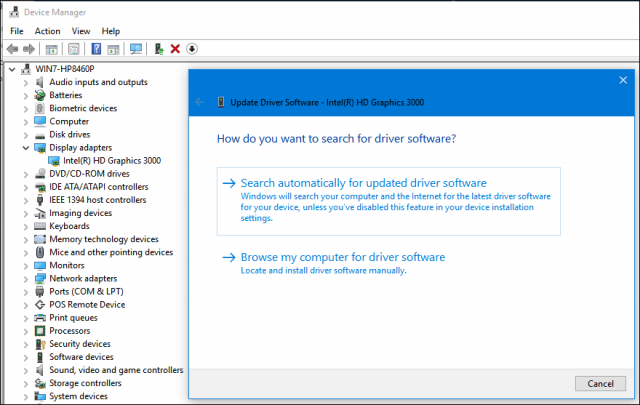The width and height of the screenshot is (640, 405).
Task: Open the View menu
Action: pos(81,31)
